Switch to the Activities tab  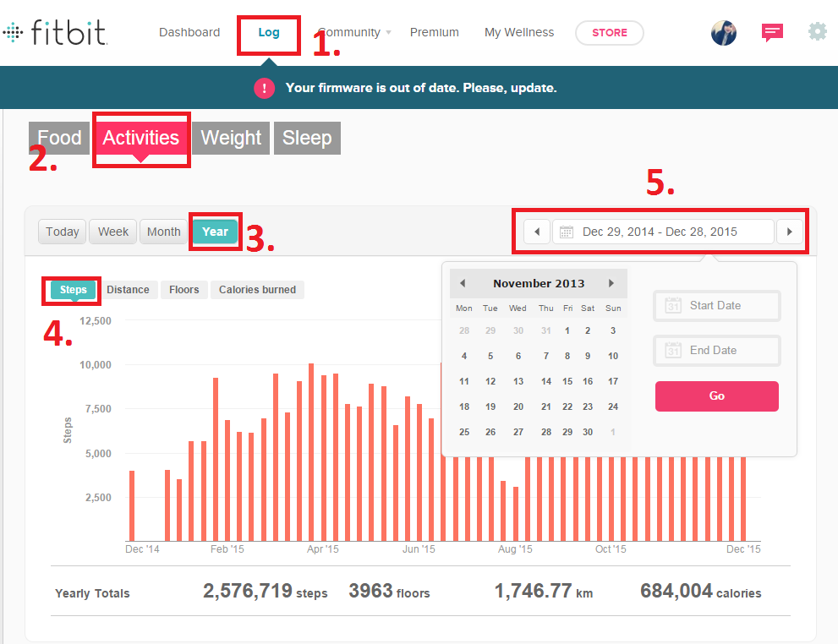coord(141,138)
